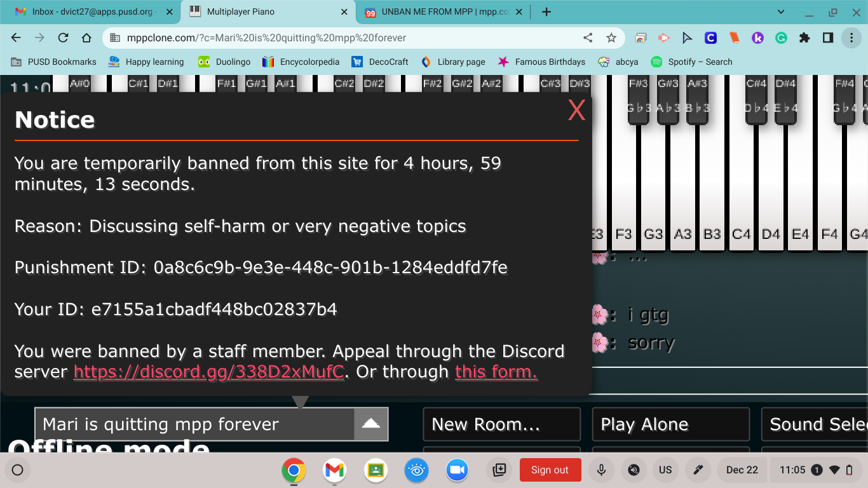Toggle microphone in the shelf
Screen dimensions: 868x488
click(x=600, y=470)
